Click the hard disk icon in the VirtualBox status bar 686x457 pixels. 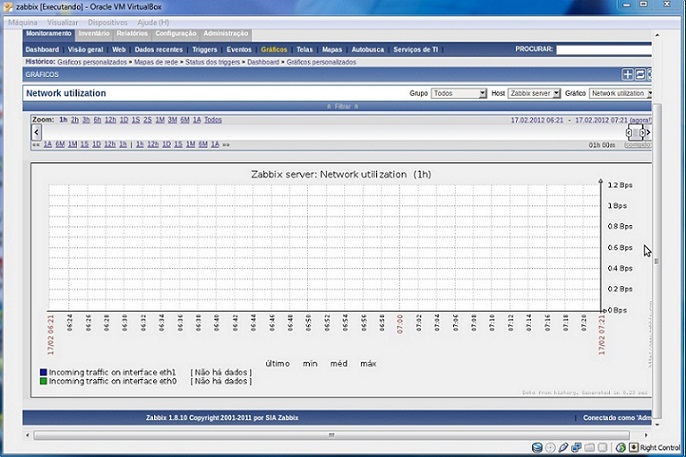tap(537, 447)
